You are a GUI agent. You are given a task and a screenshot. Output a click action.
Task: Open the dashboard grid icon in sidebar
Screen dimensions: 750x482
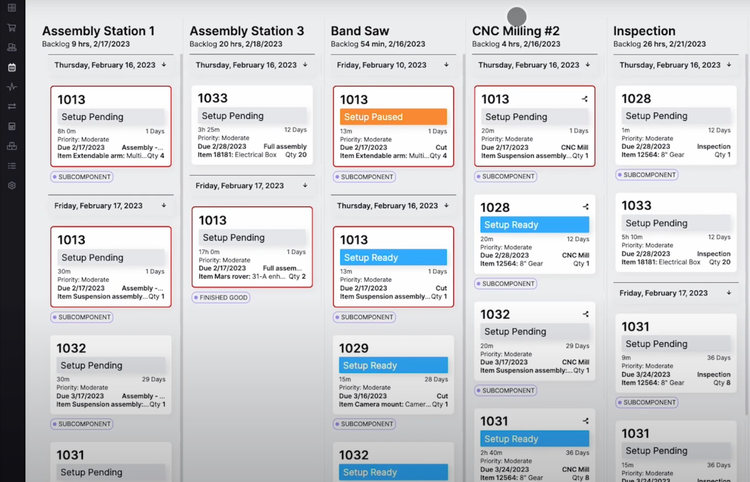coord(12,8)
